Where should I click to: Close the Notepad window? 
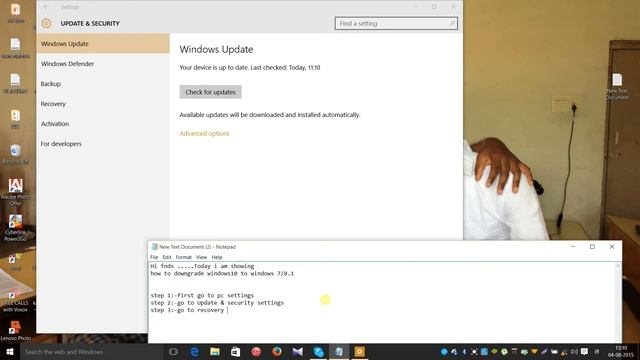coord(612,247)
